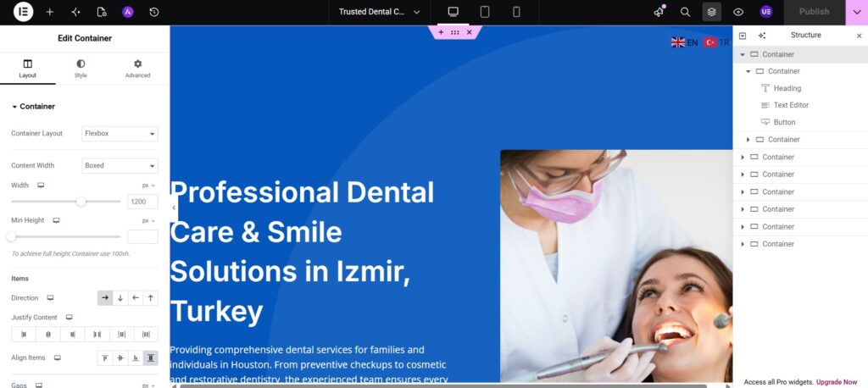Click responsive device icon beside Width

(x=41, y=186)
